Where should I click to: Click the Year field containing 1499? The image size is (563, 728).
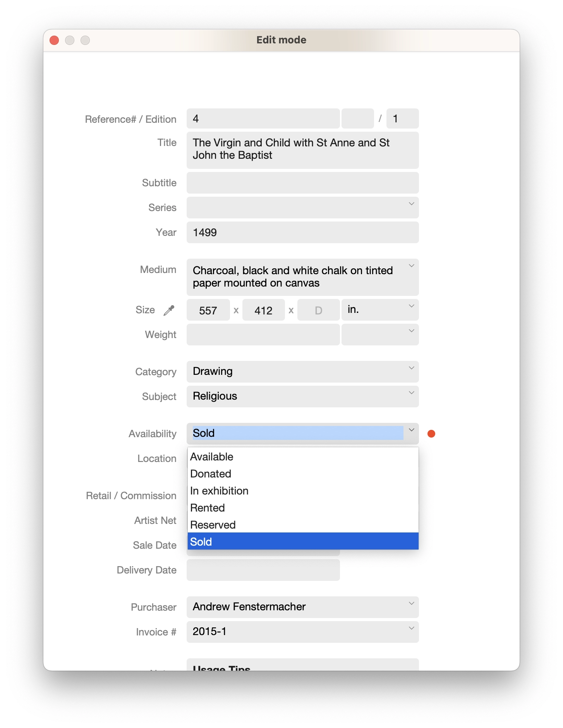point(302,232)
